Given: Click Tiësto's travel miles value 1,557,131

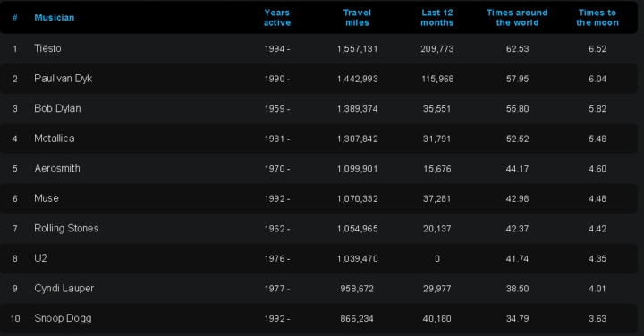Looking at the screenshot, I should pyautogui.click(x=357, y=49).
